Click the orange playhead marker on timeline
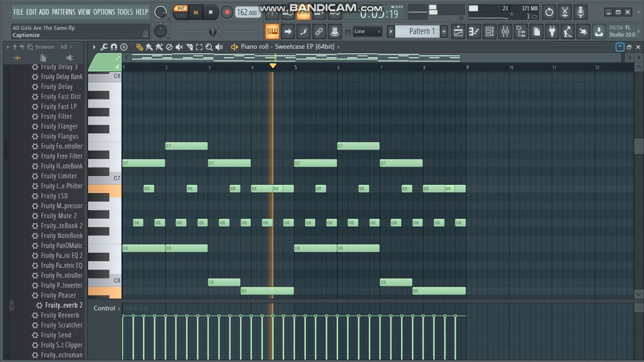The height and width of the screenshot is (362, 644). click(273, 66)
